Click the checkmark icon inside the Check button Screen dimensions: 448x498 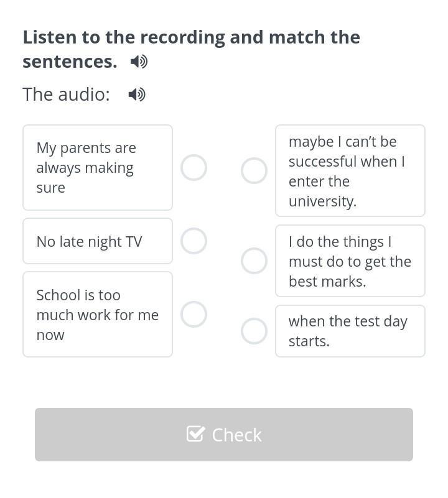point(195,434)
